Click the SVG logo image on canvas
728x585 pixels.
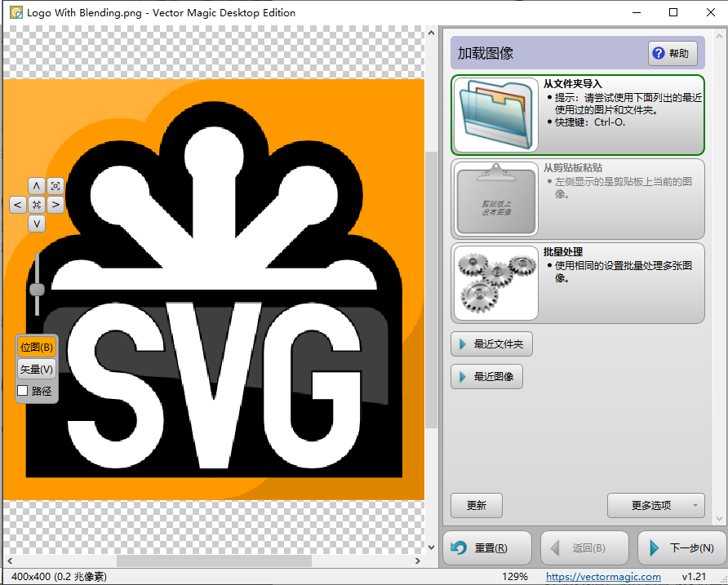[214, 290]
